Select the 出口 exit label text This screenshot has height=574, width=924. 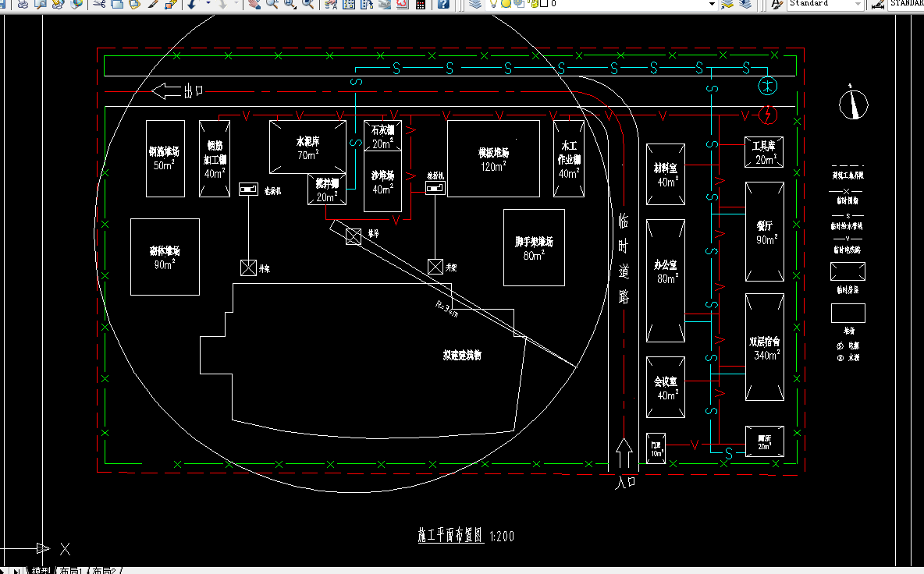click(x=194, y=91)
